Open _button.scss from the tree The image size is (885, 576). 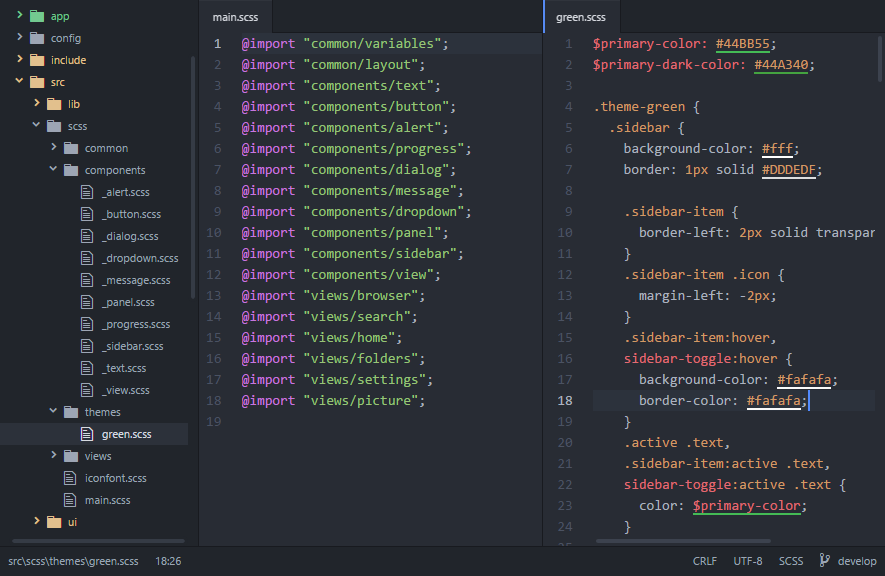[x=133, y=214]
